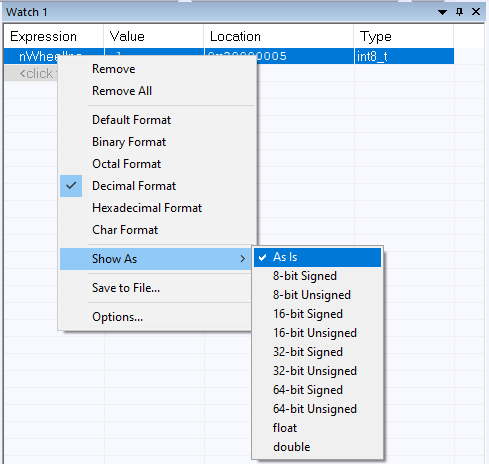Select the checked As Is option
Screen dimensions: 489x464
(x=317, y=257)
